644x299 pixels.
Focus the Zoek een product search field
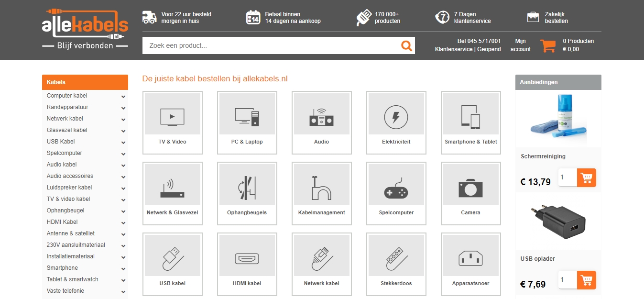coord(272,45)
